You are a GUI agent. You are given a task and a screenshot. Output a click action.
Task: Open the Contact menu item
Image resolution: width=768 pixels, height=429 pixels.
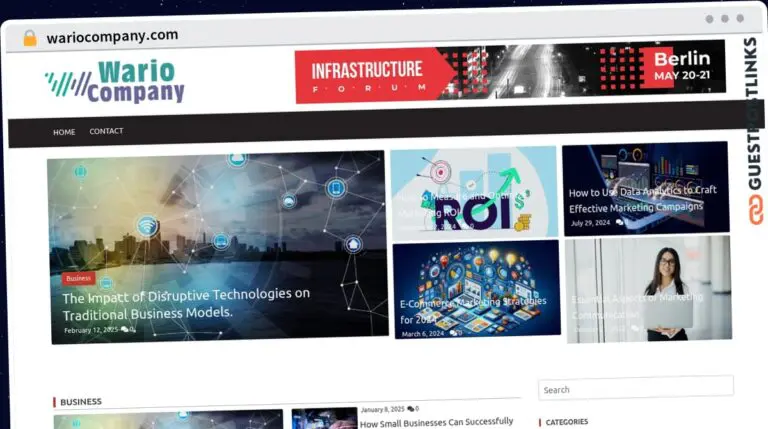(106, 131)
